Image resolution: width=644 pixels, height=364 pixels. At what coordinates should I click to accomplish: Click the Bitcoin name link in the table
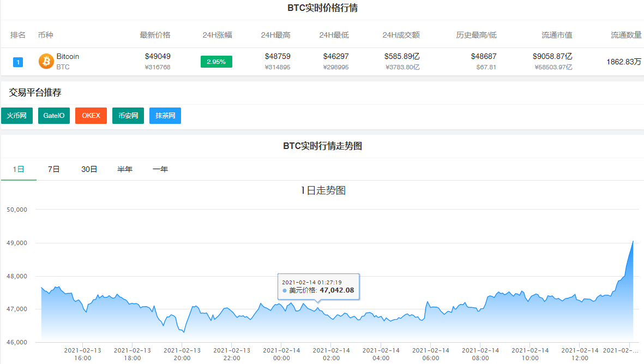pos(67,56)
